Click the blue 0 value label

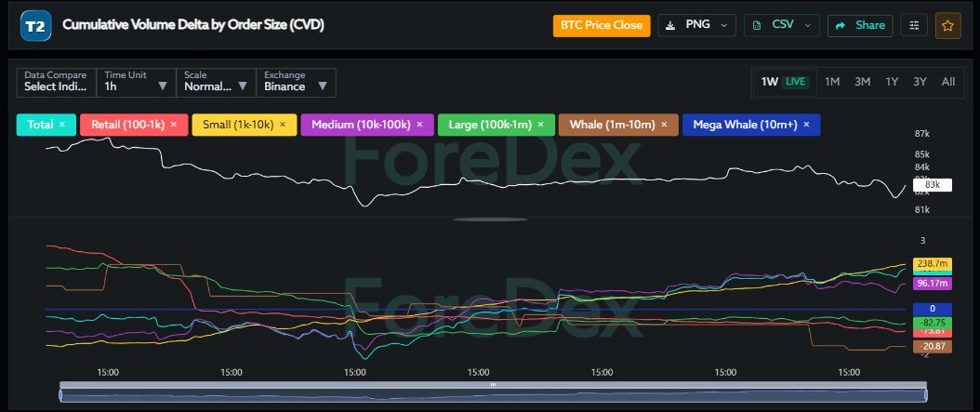[x=933, y=309]
